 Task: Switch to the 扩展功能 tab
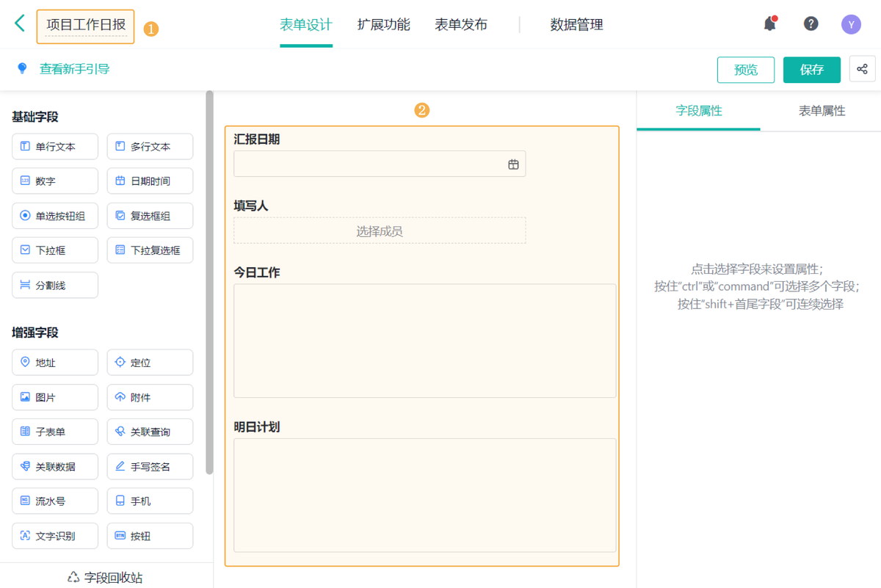click(x=383, y=25)
